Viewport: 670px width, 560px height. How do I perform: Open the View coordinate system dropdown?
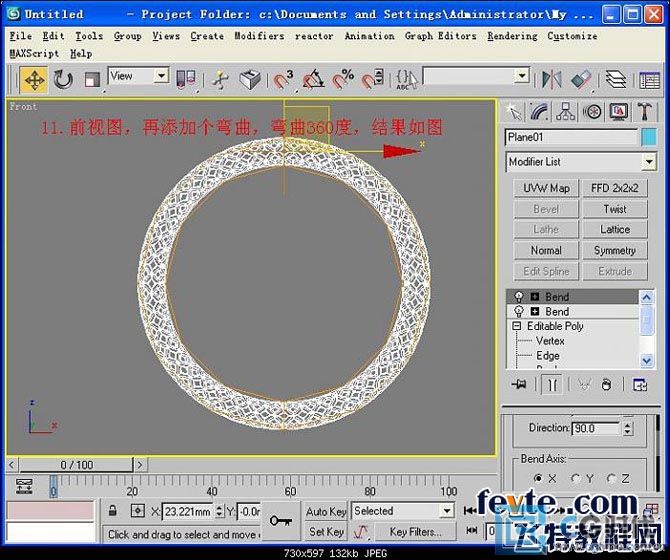[162, 76]
